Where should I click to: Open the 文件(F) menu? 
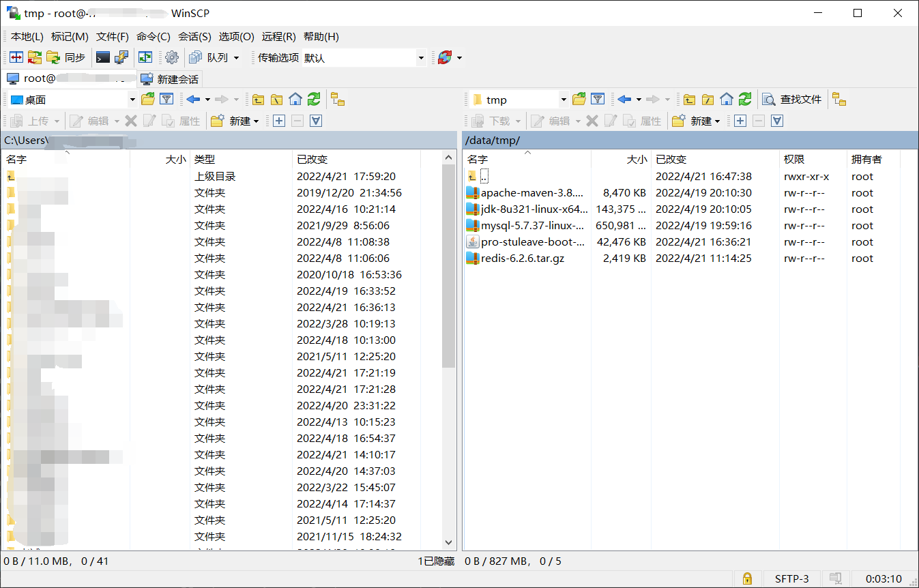point(113,37)
